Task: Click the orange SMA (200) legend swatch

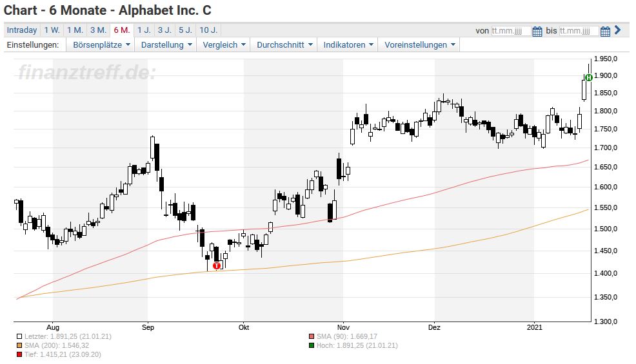Action: tap(19, 345)
